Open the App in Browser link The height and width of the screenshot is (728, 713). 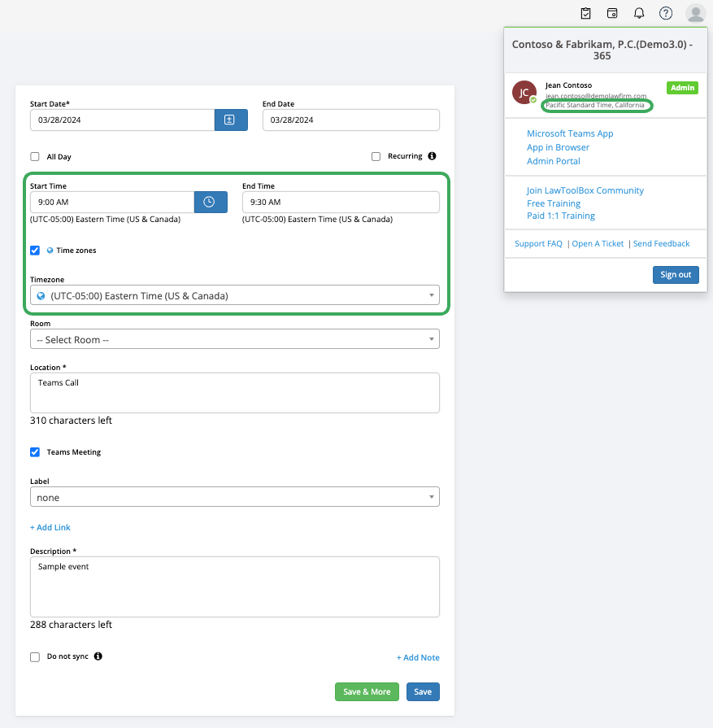(x=558, y=148)
